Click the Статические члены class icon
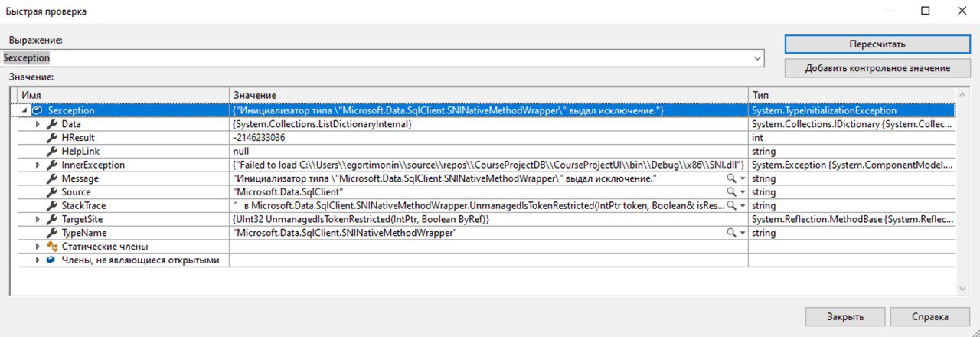This screenshot has width=980, height=337. pyautogui.click(x=52, y=247)
